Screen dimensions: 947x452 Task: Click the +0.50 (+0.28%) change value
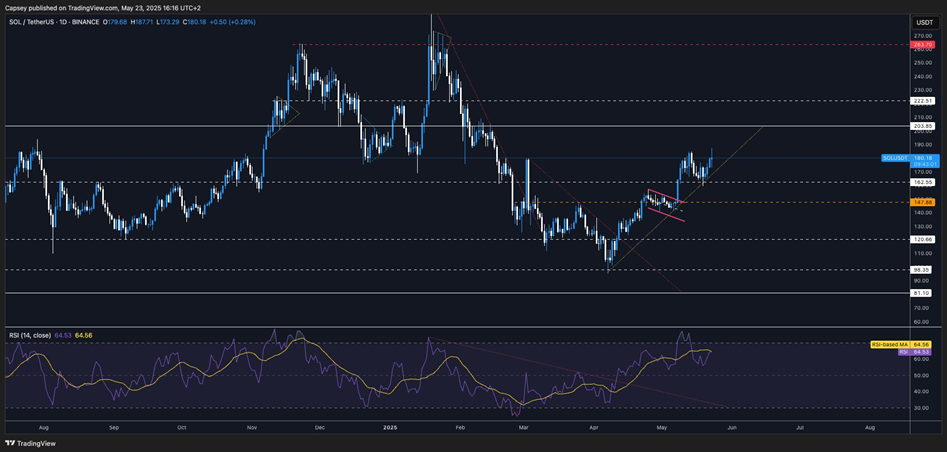coord(233,22)
